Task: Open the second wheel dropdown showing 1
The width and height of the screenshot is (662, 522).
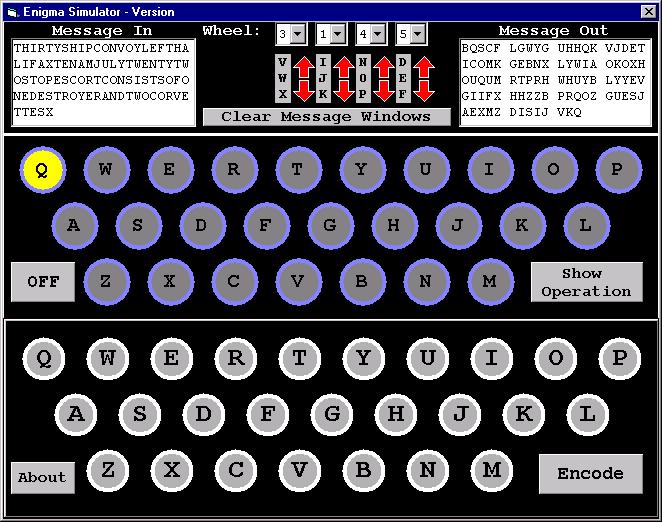Action: click(337, 35)
